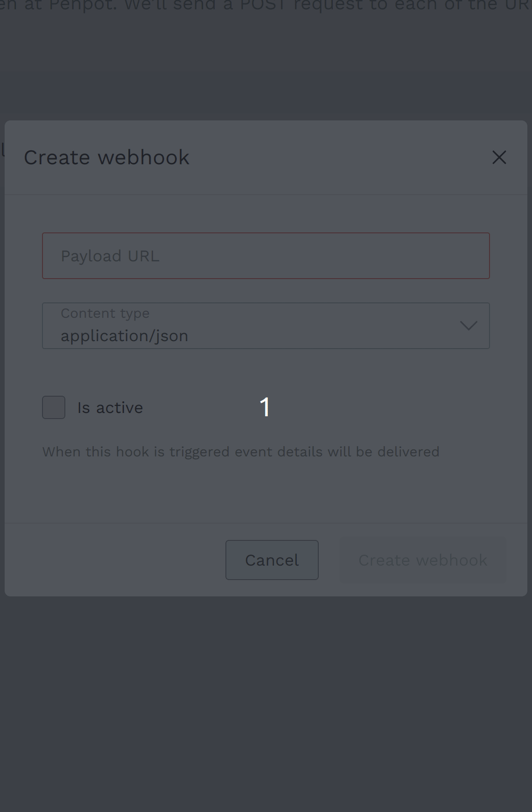Click the chevron arrow in Content type
The width and height of the screenshot is (532, 812).
tap(469, 325)
